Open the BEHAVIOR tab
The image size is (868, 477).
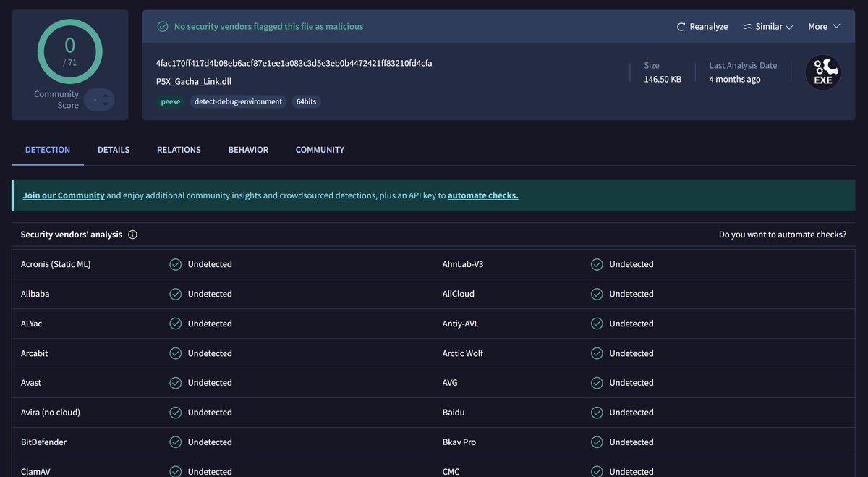click(248, 150)
